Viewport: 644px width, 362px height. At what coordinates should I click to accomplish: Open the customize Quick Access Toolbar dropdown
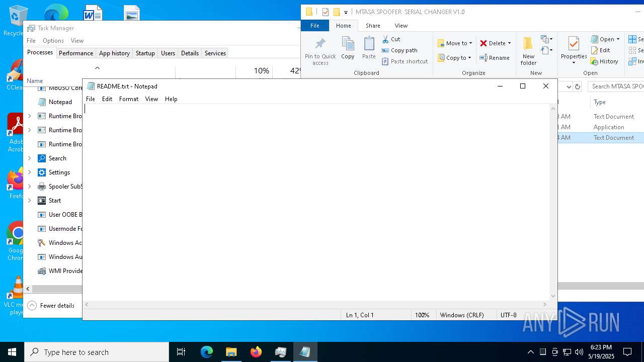click(x=346, y=12)
